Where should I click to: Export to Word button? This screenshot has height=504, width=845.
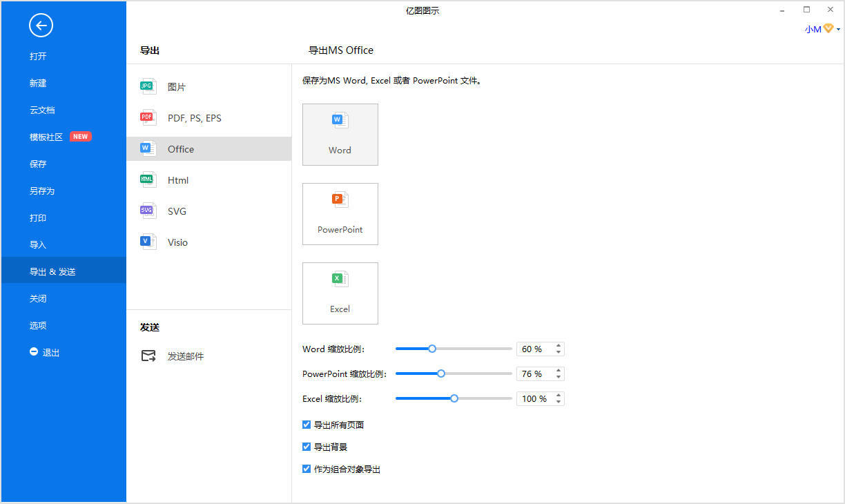coord(340,135)
